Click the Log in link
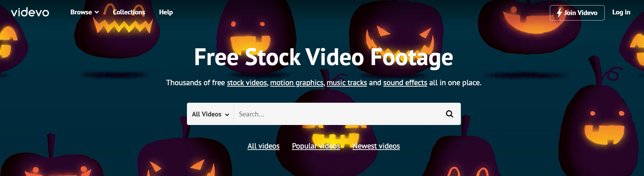 (x=621, y=12)
